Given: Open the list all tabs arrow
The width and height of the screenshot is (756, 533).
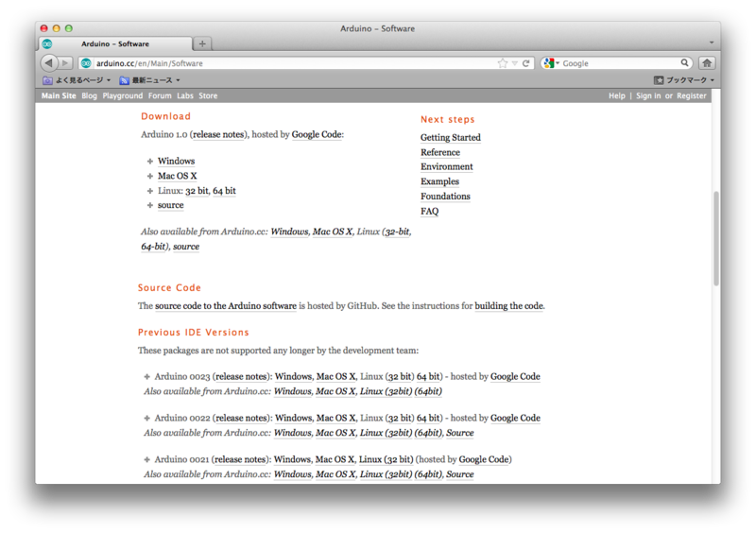Looking at the screenshot, I should [x=712, y=43].
